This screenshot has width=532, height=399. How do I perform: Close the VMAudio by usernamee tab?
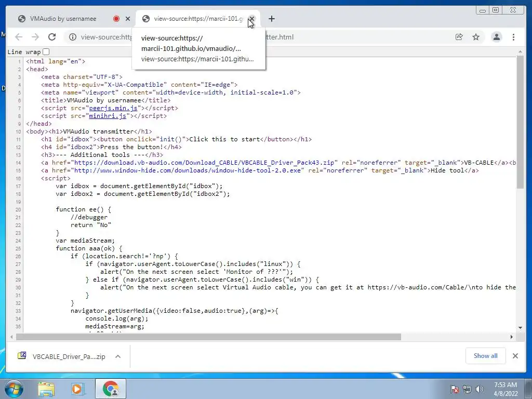[x=128, y=19]
